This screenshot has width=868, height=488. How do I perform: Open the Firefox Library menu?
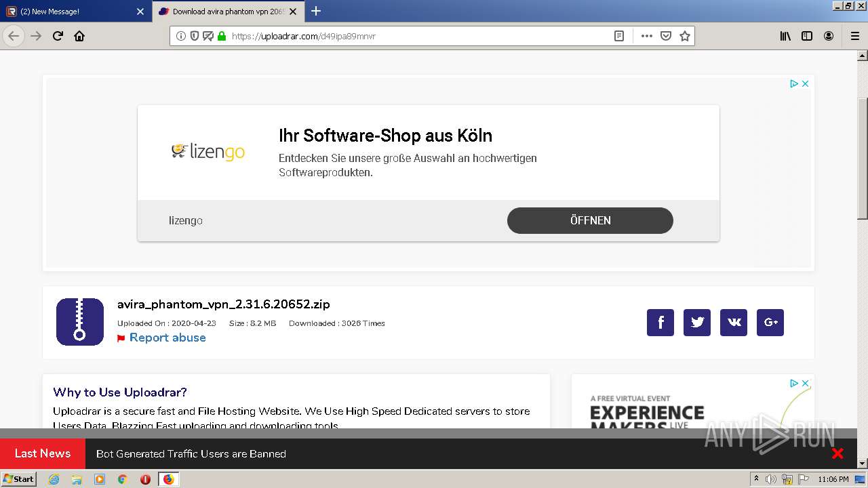(x=785, y=36)
